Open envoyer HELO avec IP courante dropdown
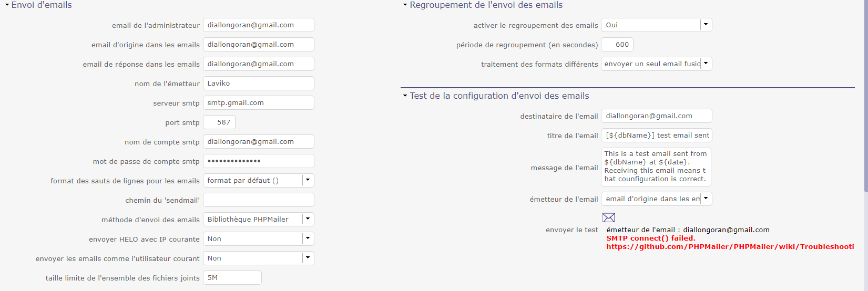The image size is (868, 291). [308, 238]
